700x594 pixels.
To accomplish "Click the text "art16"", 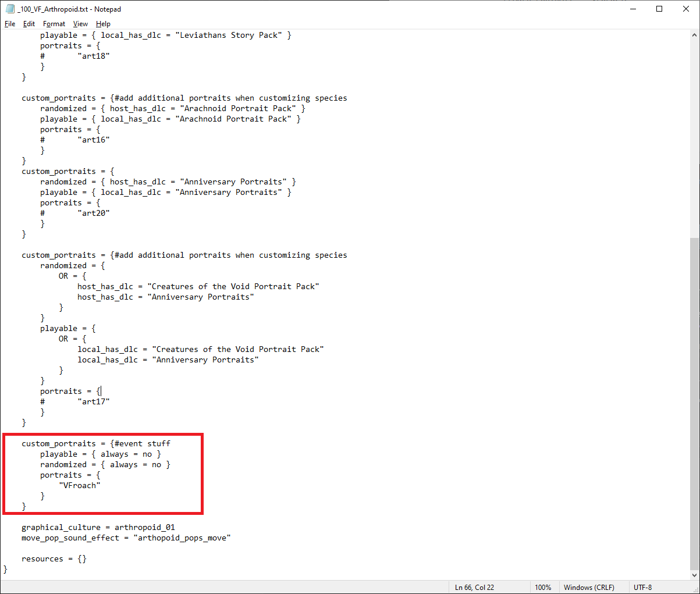I will (94, 140).
